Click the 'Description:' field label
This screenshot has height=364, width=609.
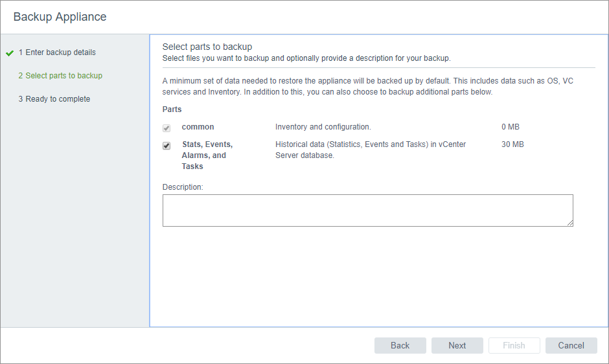pyautogui.click(x=183, y=187)
